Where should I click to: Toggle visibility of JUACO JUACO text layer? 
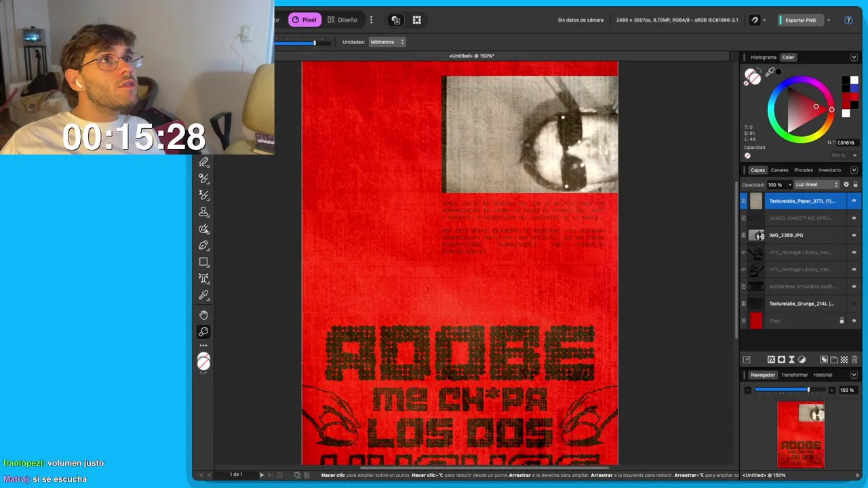(854, 218)
